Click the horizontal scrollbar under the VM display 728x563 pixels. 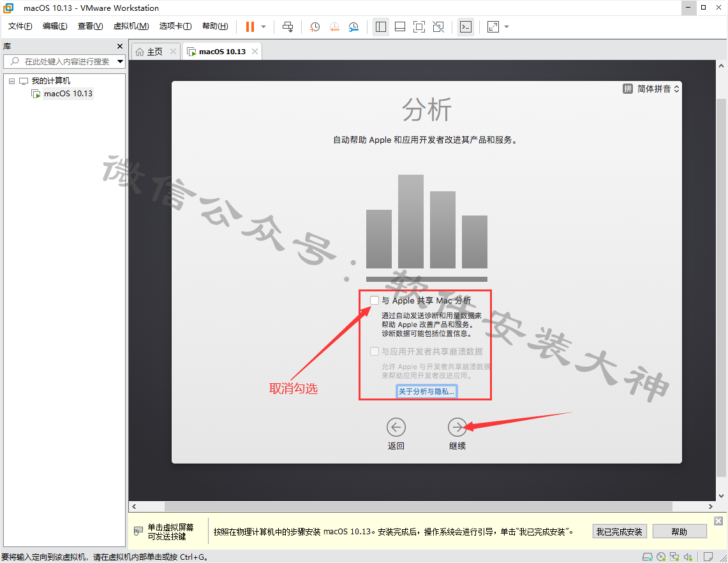419,506
